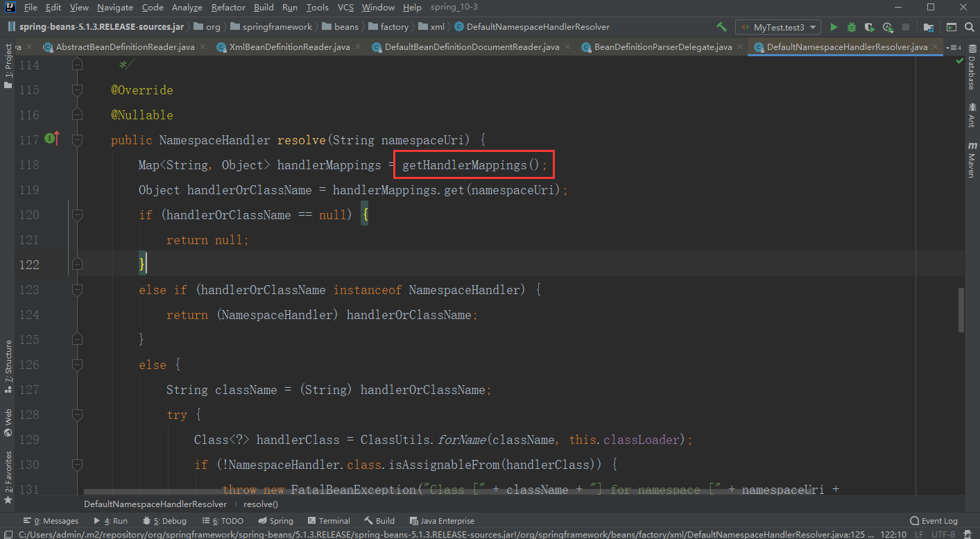Start debugging with the bug icon
The width and height of the screenshot is (980, 539).
[x=852, y=27]
